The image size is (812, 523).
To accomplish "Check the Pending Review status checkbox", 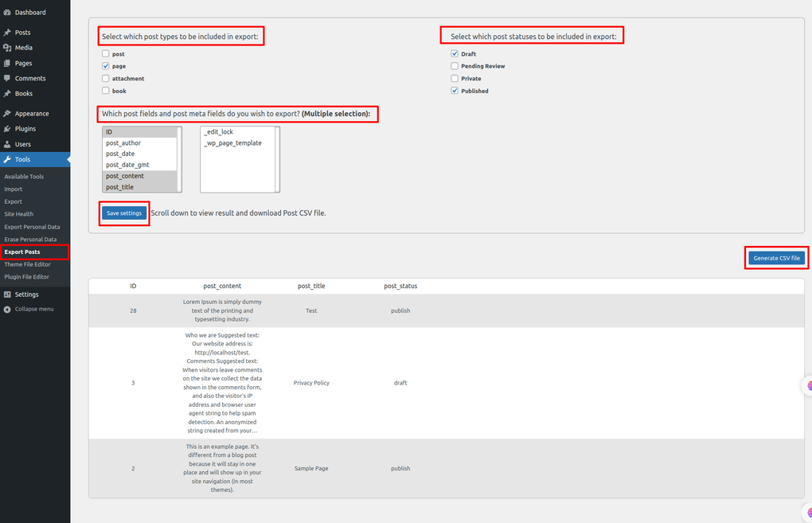I will (x=455, y=66).
